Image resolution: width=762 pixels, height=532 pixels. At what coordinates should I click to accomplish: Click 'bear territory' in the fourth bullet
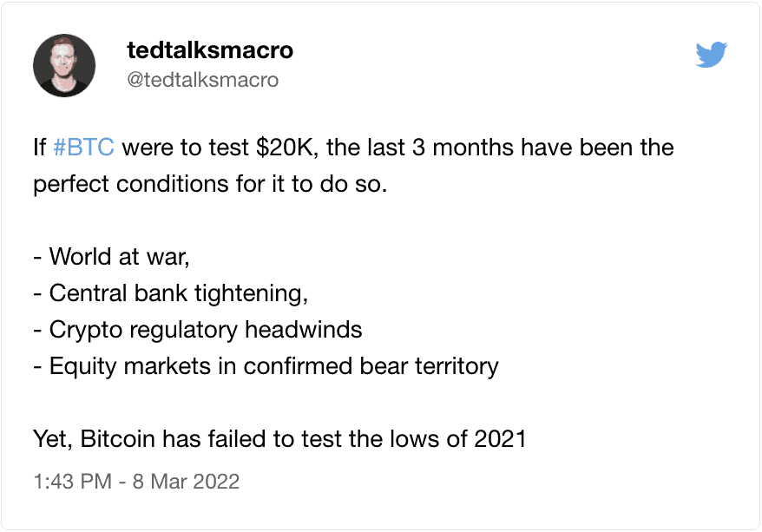tap(429, 366)
